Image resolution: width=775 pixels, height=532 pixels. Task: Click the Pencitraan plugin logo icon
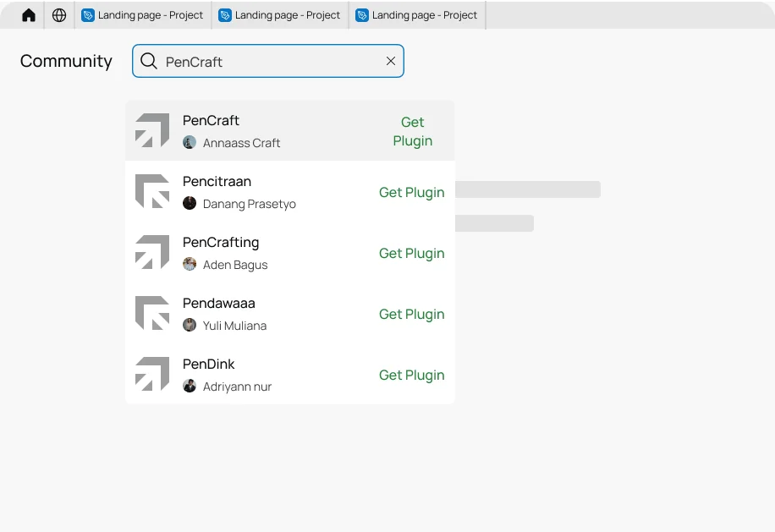point(152,191)
